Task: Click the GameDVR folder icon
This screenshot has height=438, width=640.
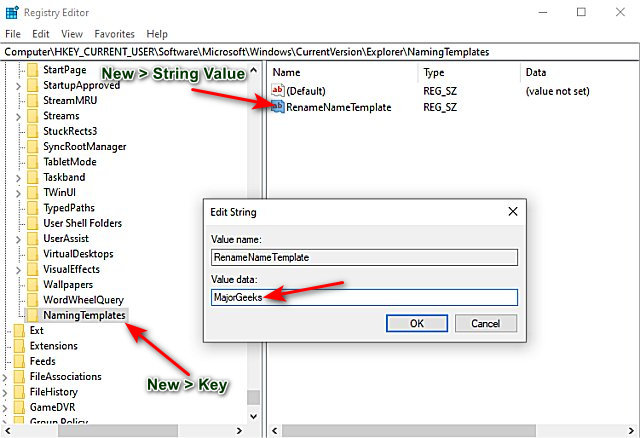Action: point(19,407)
